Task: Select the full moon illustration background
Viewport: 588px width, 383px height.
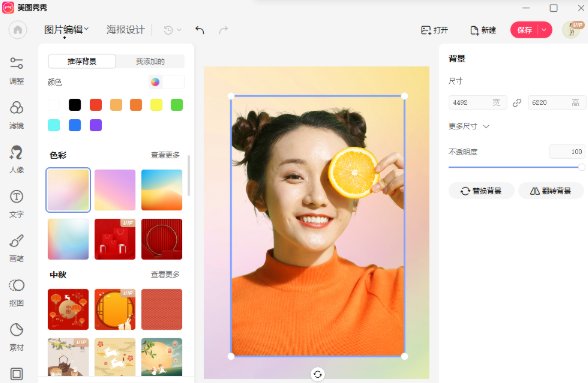Action: [162, 357]
